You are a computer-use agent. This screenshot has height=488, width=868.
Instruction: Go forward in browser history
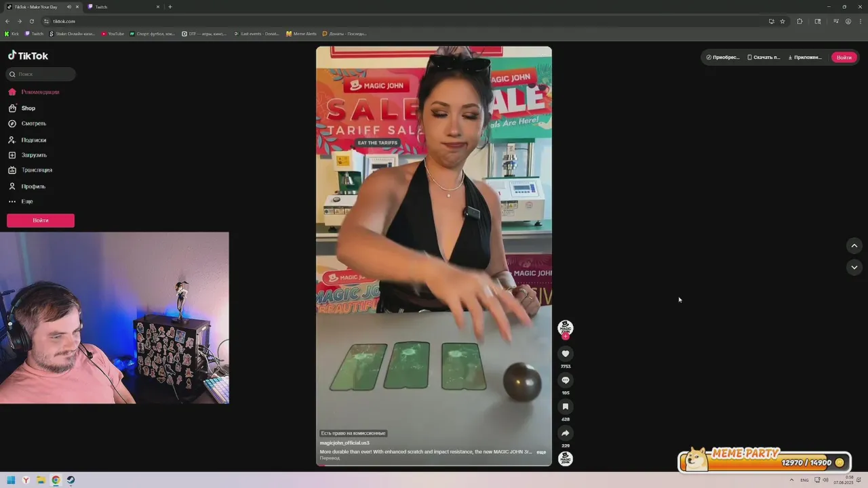tap(19, 21)
